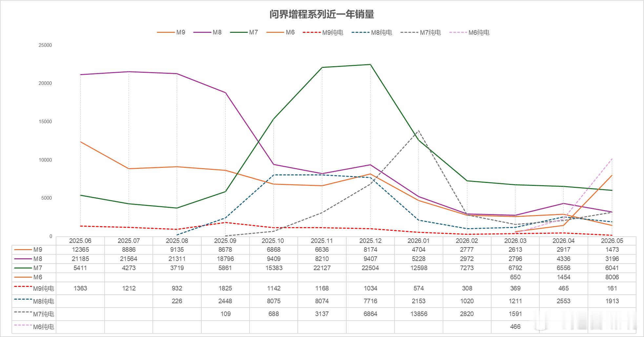644x337 pixels.
Task: Select the cell with value 4336
Action: click(x=564, y=259)
